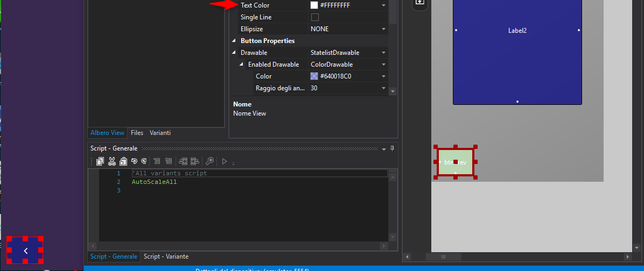Switch to the Files tab
The height and width of the screenshot is (271, 644).
137,133
